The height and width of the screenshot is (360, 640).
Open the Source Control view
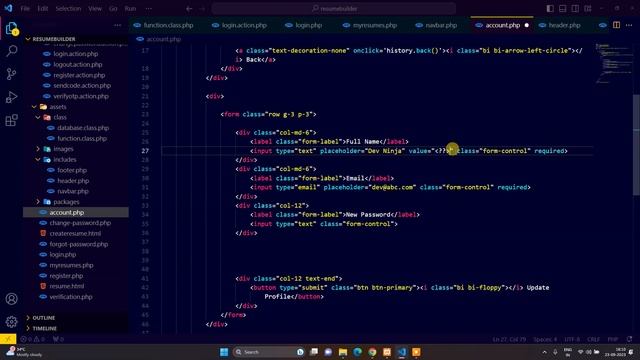tap(11, 74)
